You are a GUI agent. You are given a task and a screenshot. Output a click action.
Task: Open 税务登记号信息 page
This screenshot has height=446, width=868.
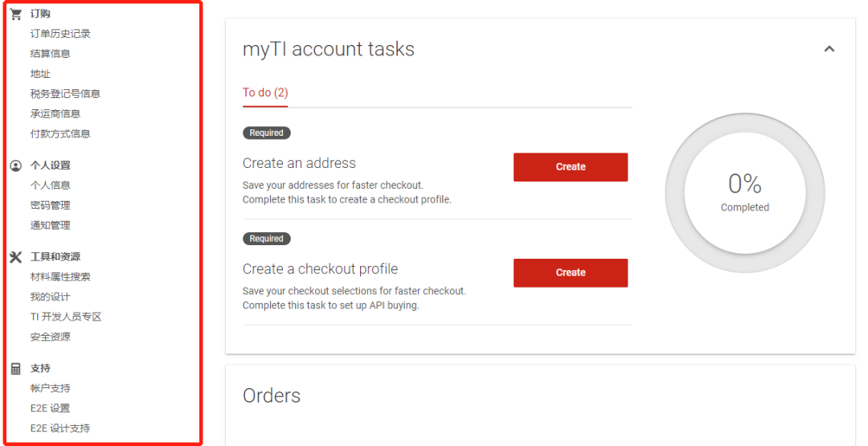coord(65,93)
